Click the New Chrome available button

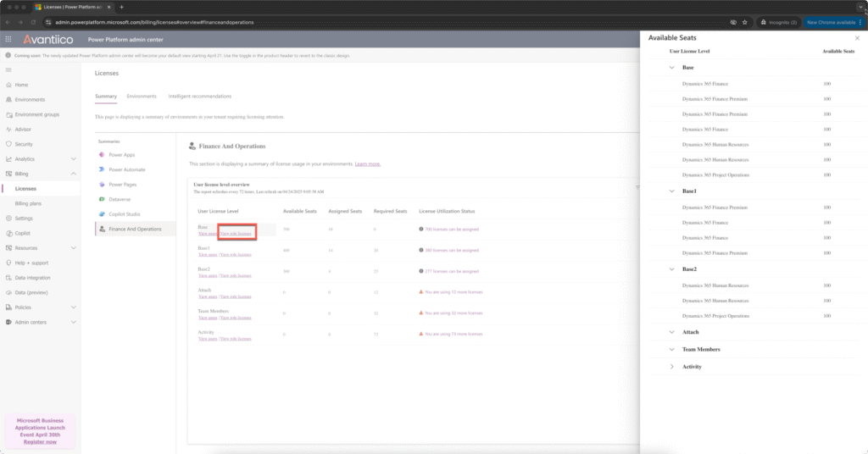click(x=834, y=22)
